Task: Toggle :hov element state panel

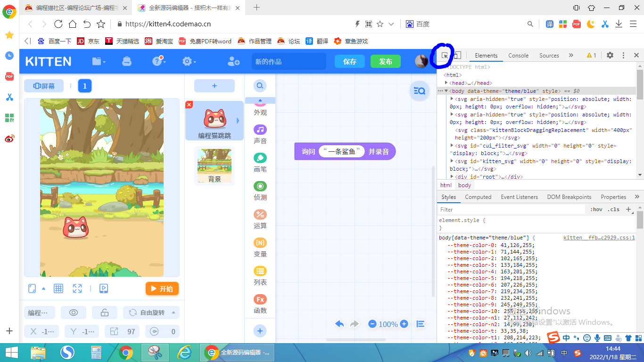Action: (x=596, y=209)
